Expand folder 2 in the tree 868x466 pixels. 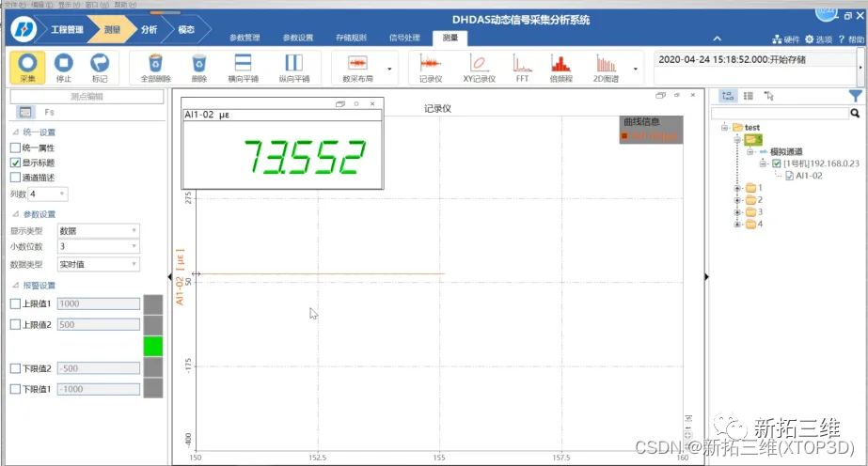point(736,200)
